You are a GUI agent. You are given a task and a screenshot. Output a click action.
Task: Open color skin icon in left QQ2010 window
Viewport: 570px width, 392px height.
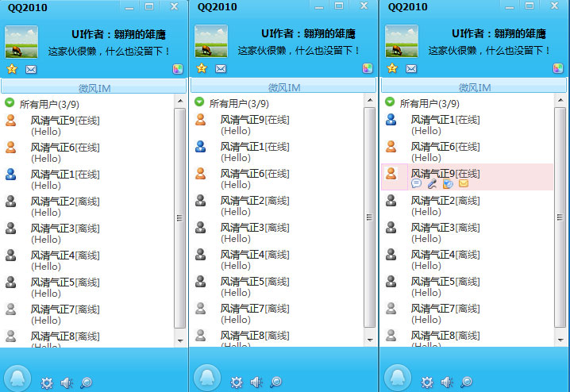coord(178,69)
